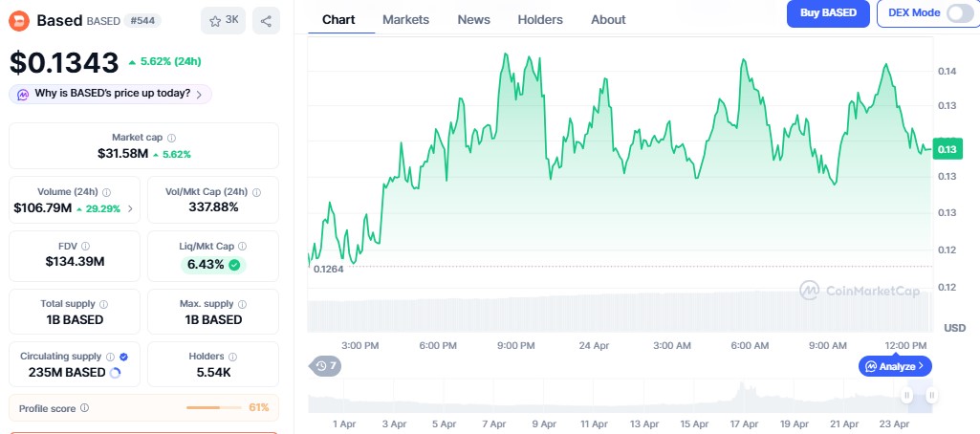Toggle DEX Mode switch
The image size is (980, 434).
959,13
